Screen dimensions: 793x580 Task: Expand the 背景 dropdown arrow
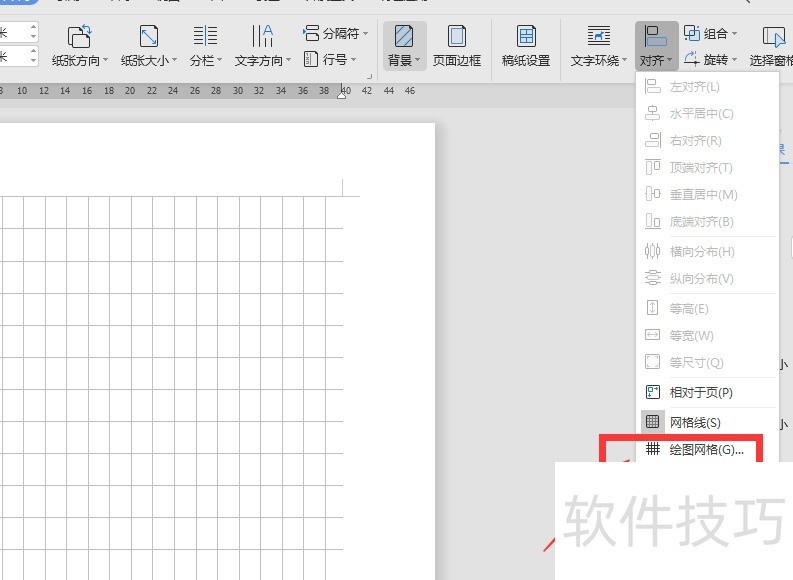pos(418,60)
